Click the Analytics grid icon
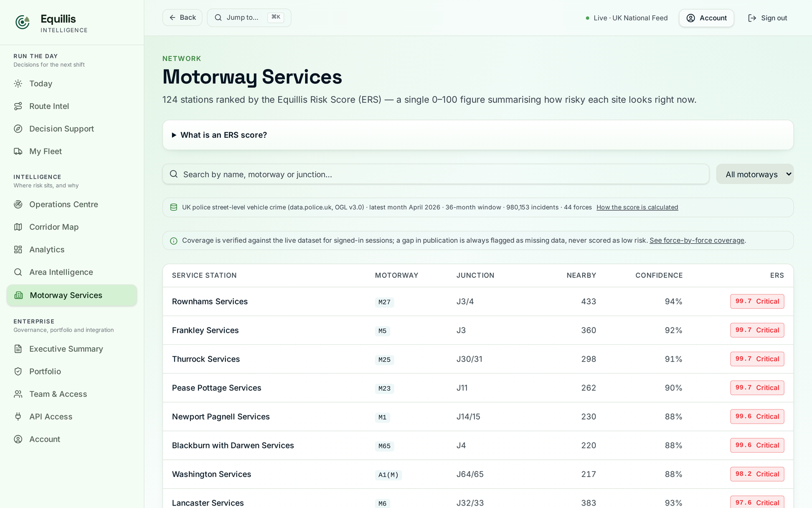The width and height of the screenshot is (812, 508). pos(18,250)
